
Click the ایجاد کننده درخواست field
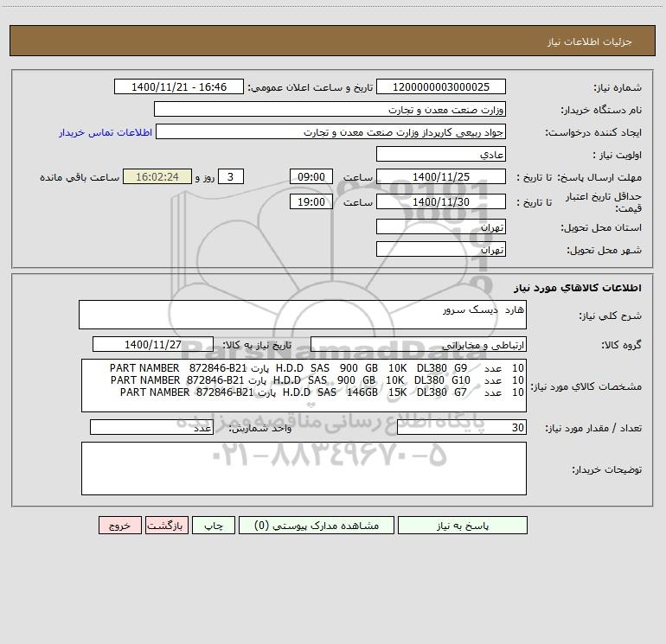(x=330, y=131)
